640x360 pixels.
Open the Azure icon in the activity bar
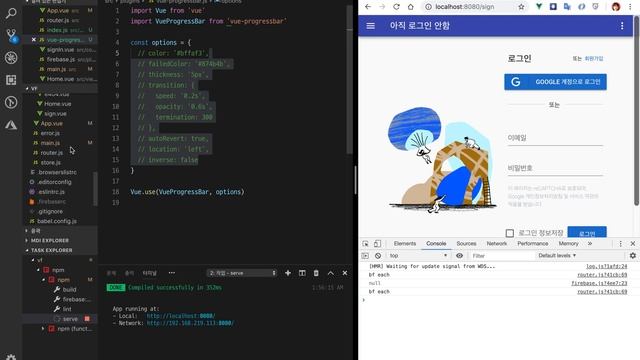tap(11, 124)
